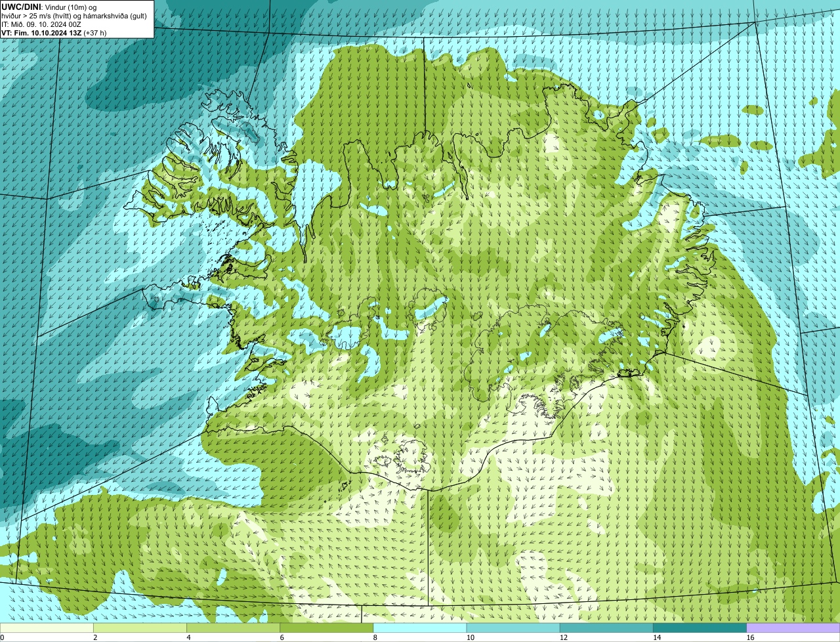Select the legend scale value "16"
The image size is (840, 642).
(749, 637)
